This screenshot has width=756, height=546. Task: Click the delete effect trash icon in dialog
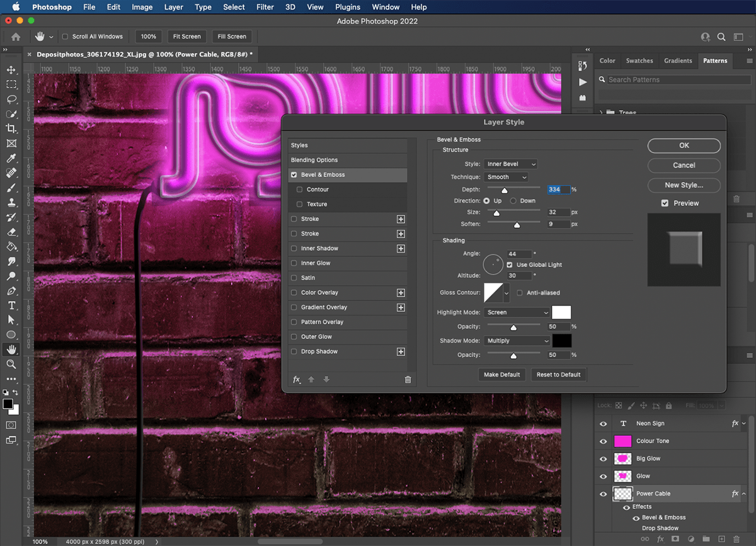(408, 379)
